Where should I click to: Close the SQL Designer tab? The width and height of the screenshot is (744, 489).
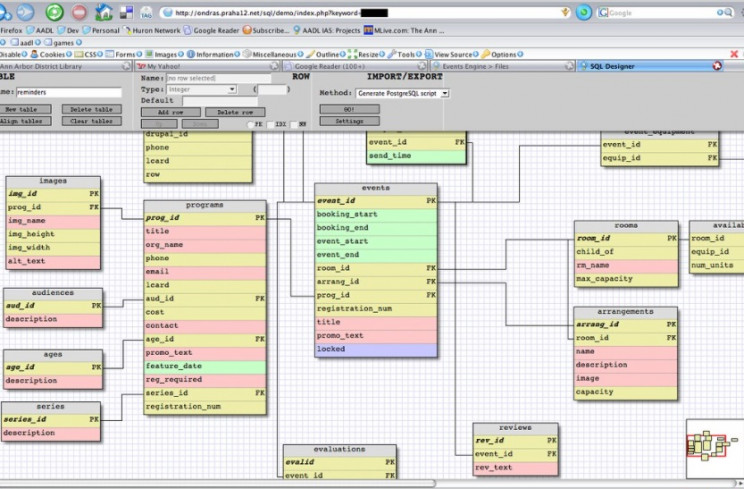717,66
